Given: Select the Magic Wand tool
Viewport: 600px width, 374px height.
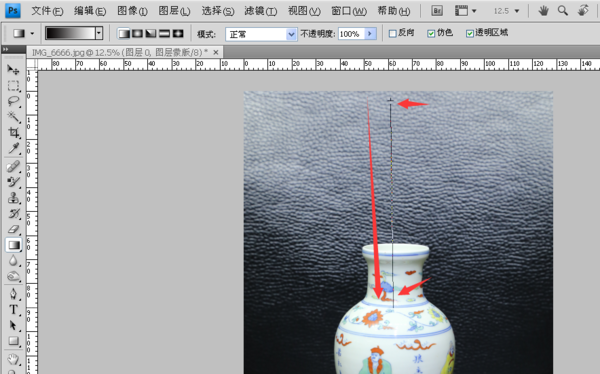Looking at the screenshot, I should coord(13,117).
